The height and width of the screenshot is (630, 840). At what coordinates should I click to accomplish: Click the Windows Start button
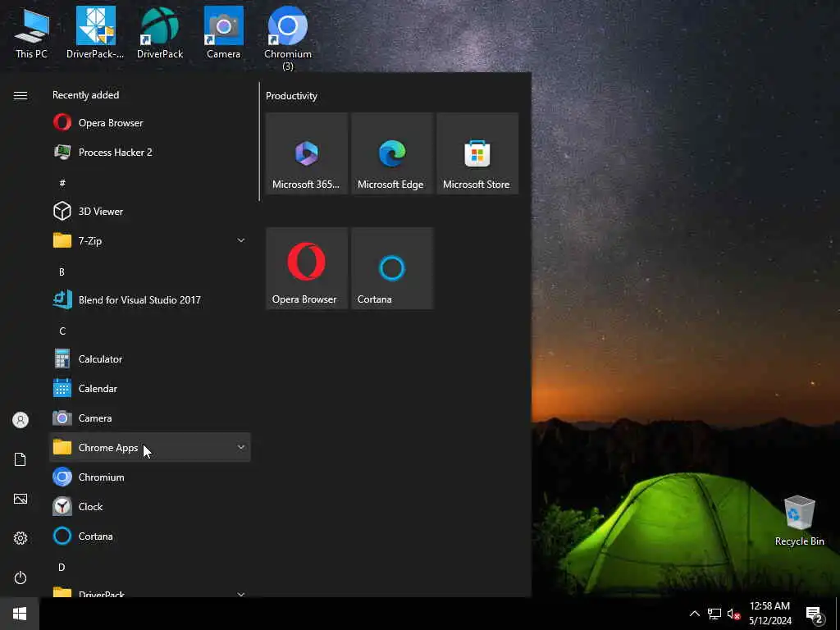point(20,614)
